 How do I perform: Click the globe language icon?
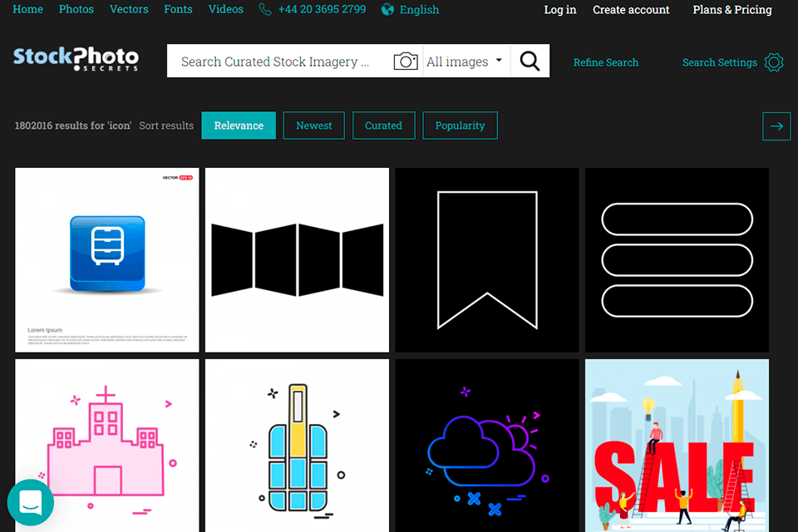[387, 9]
